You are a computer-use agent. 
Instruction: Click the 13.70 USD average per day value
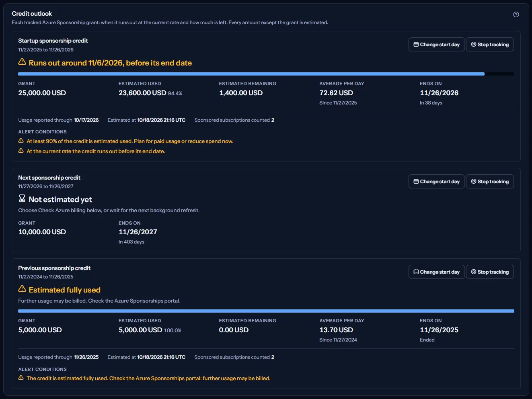336,330
